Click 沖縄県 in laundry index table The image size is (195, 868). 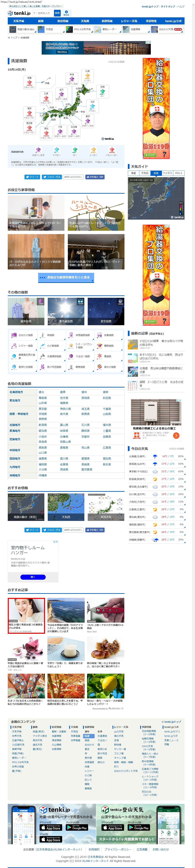tap(43, 476)
